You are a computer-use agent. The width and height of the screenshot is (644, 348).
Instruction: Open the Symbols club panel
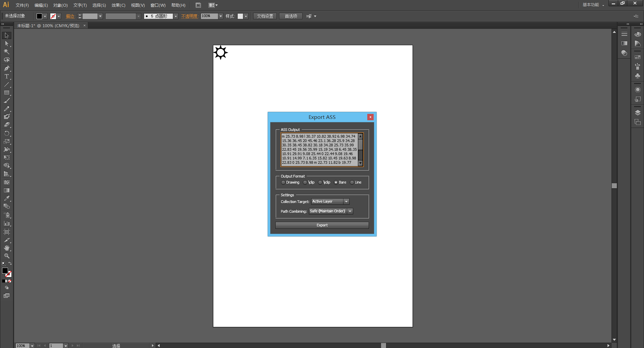638,76
